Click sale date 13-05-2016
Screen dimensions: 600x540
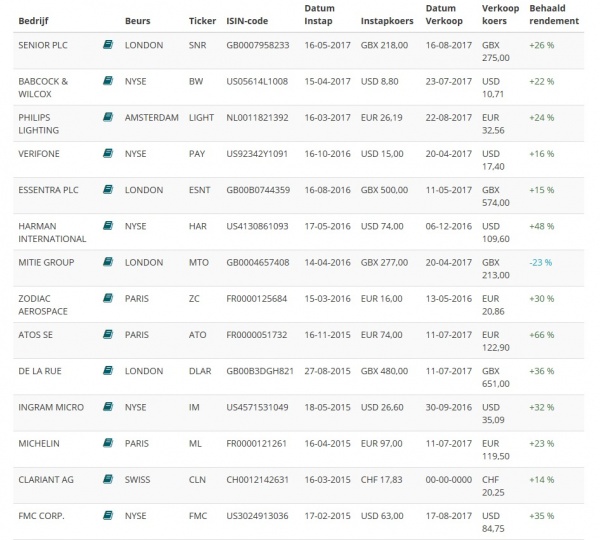(448, 299)
